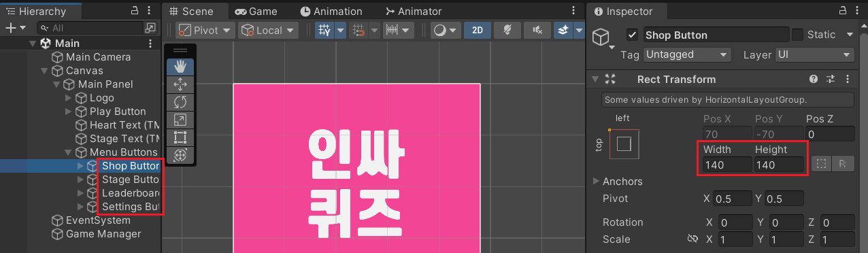This screenshot has width=868, height=253.
Task: Toggle scene lighting icon
Action: tap(507, 31)
